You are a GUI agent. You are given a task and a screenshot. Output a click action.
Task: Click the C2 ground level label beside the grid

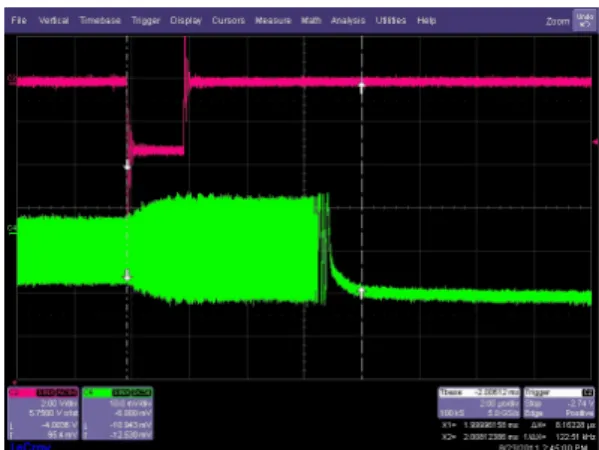pos(12,79)
